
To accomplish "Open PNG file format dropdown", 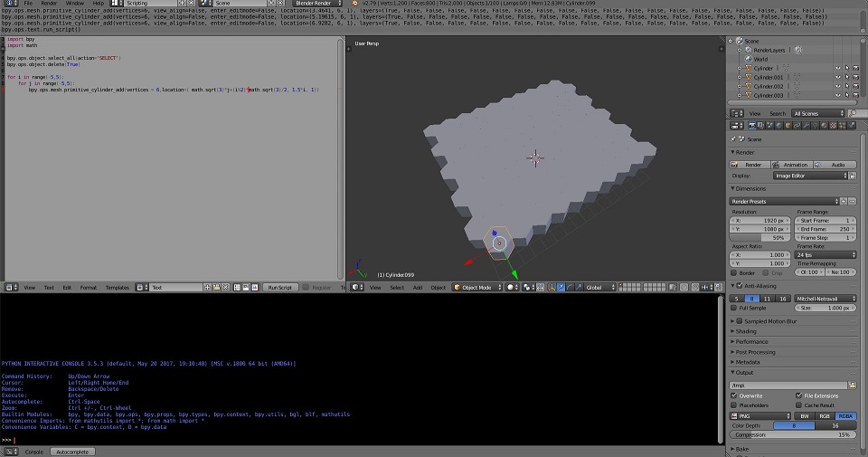I will [760, 416].
